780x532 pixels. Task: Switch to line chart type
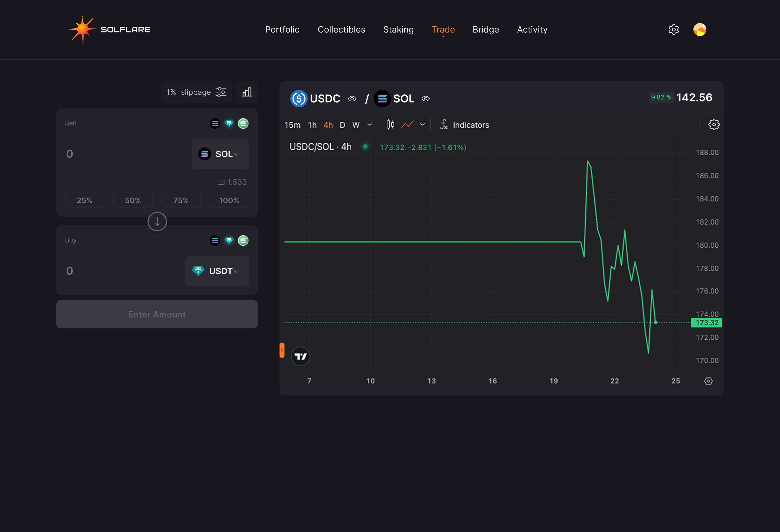407,125
